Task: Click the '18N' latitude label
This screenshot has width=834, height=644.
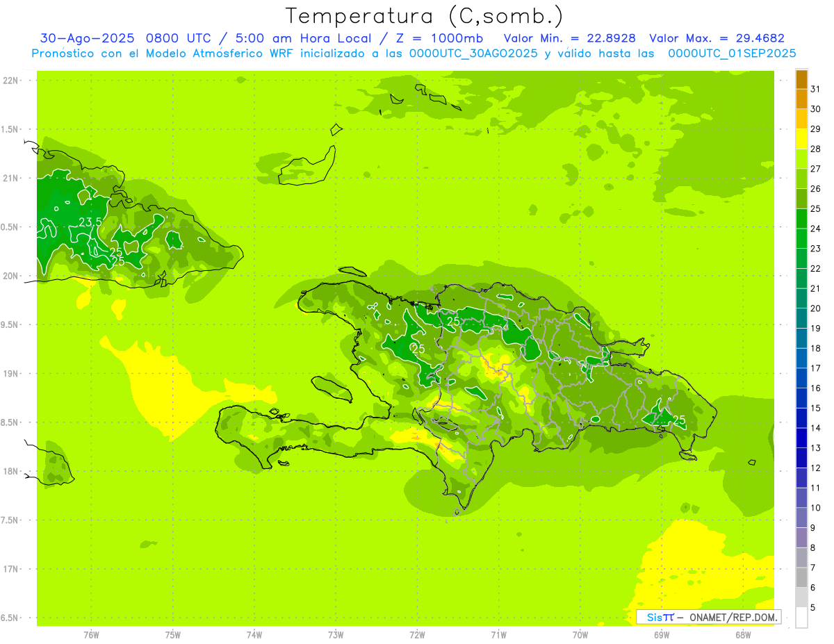Action: (11, 471)
